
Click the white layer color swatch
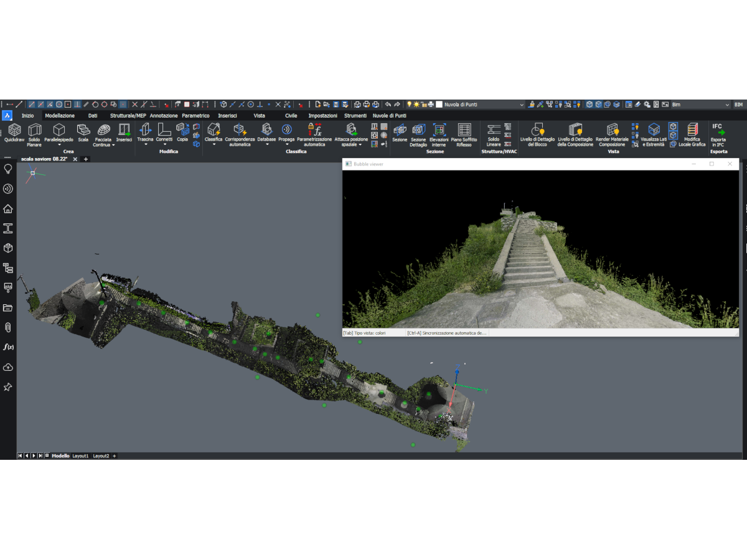click(x=439, y=105)
